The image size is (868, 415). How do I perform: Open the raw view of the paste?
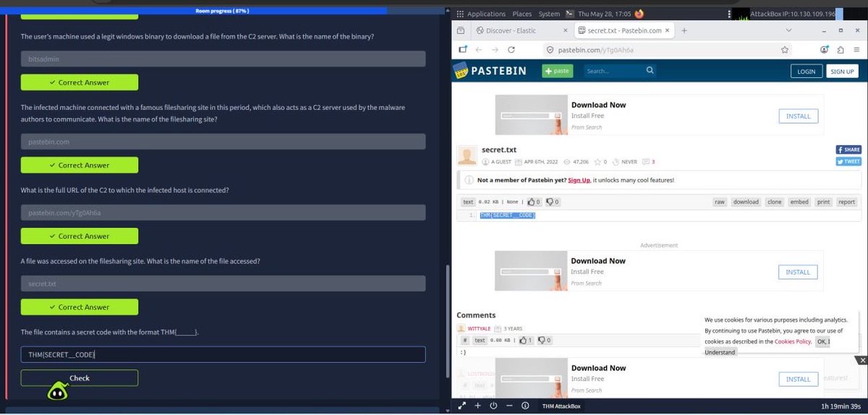coord(720,202)
